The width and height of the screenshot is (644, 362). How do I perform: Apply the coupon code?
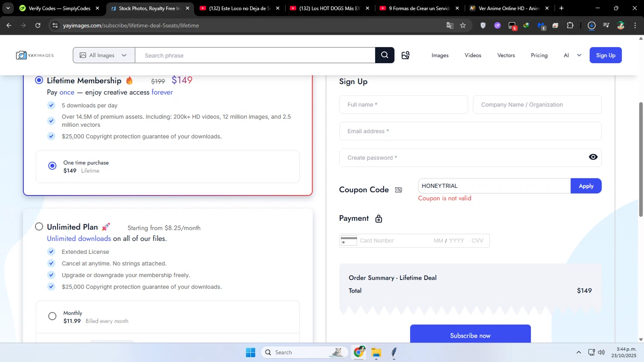(x=586, y=186)
